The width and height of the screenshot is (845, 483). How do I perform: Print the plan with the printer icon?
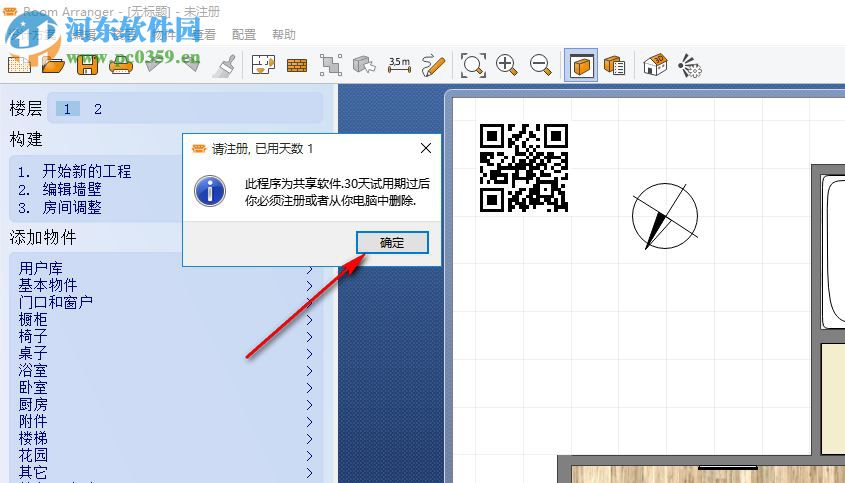tap(121, 65)
